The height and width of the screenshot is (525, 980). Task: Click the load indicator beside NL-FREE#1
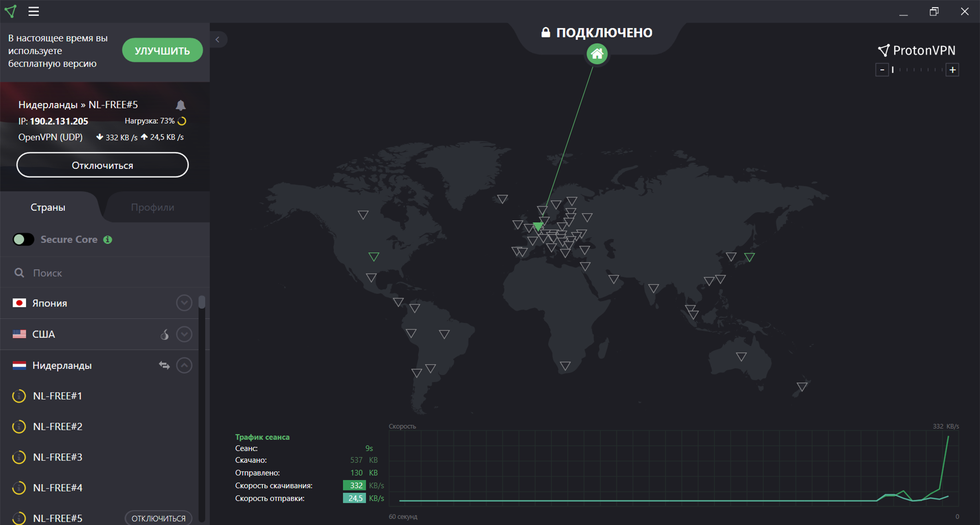pyautogui.click(x=19, y=396)
